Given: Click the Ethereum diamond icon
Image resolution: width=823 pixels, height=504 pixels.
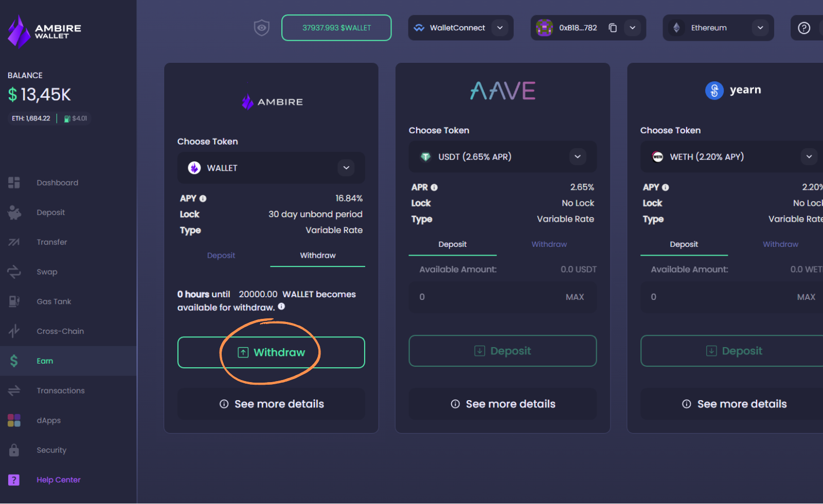Looking at the screenshot, I should pyautogui.click(x=677, y=28).
